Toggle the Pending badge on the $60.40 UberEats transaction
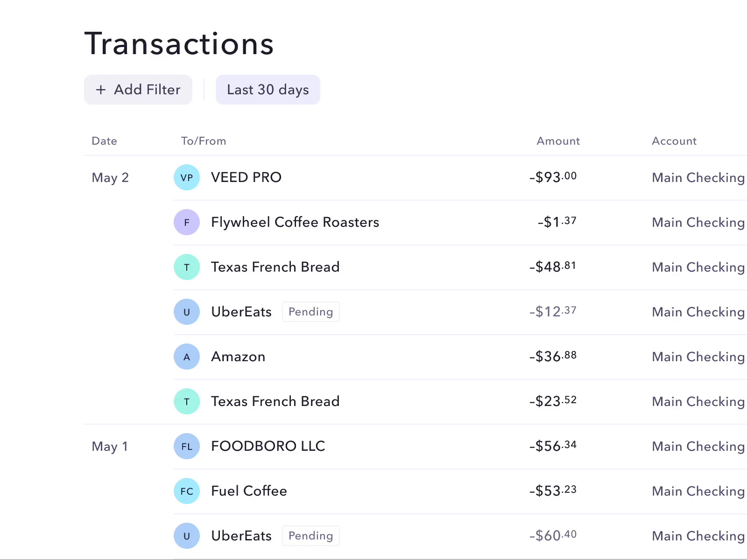Screen dimensions: 747x560 click(x=310, y=536)
